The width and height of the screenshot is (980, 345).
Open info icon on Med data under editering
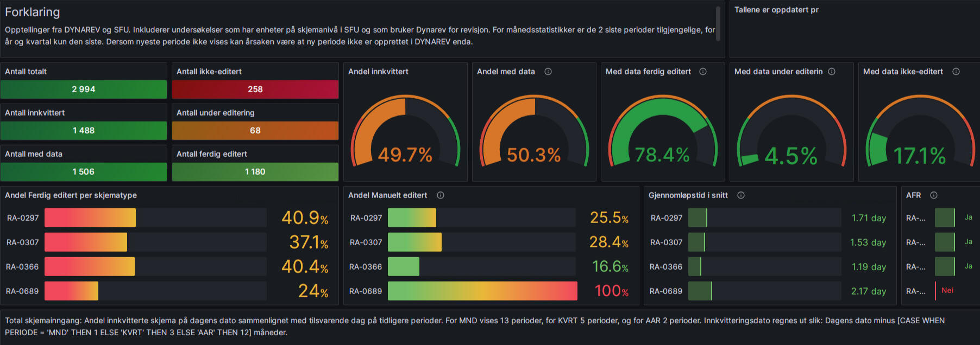pyautogui.click(x=832, y=72)
